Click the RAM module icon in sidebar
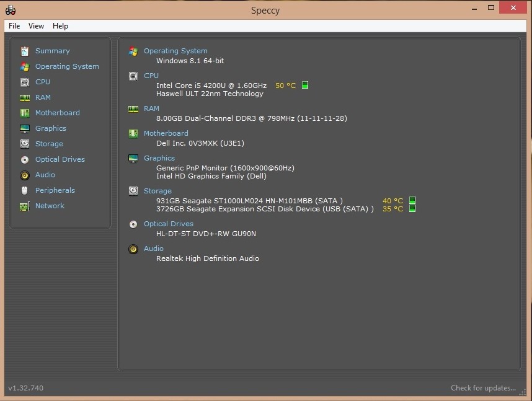Image resolution: width=532 pixels, height=401 pixels. [x=25, y=97]
